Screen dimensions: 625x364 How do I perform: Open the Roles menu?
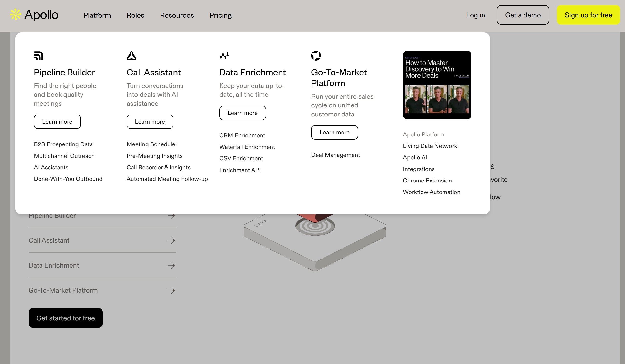coord(135,15)
